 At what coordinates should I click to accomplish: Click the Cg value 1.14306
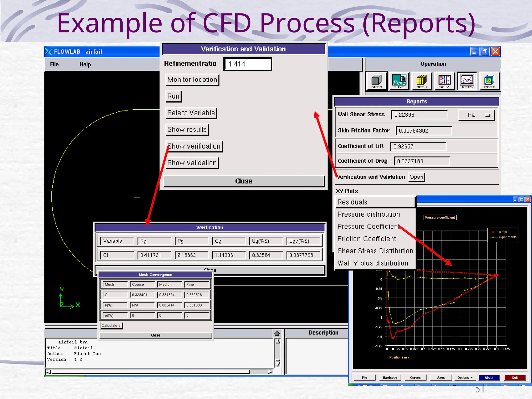(229, 255)
